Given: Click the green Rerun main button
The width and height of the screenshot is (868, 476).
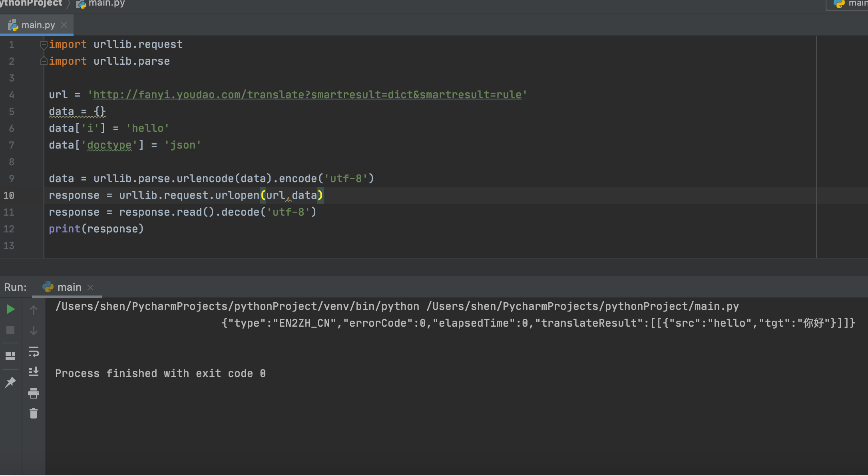Looking at the screenshot, I should pyautogui.click(x=11, y=309).
